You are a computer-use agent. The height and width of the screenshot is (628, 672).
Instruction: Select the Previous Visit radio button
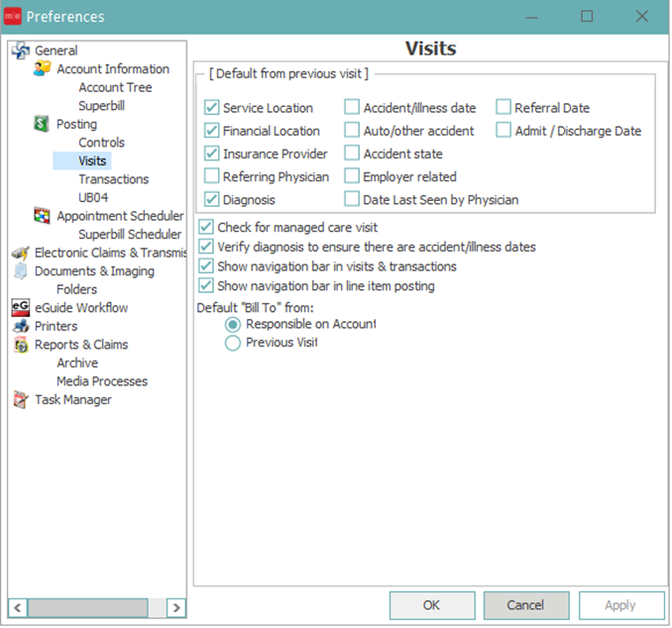(233, 343)
